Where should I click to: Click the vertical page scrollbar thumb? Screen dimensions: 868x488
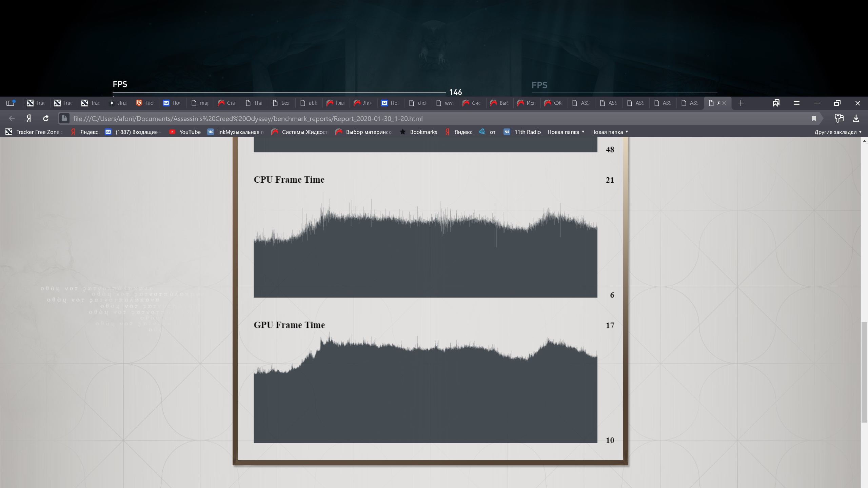[x=864, y=372]
